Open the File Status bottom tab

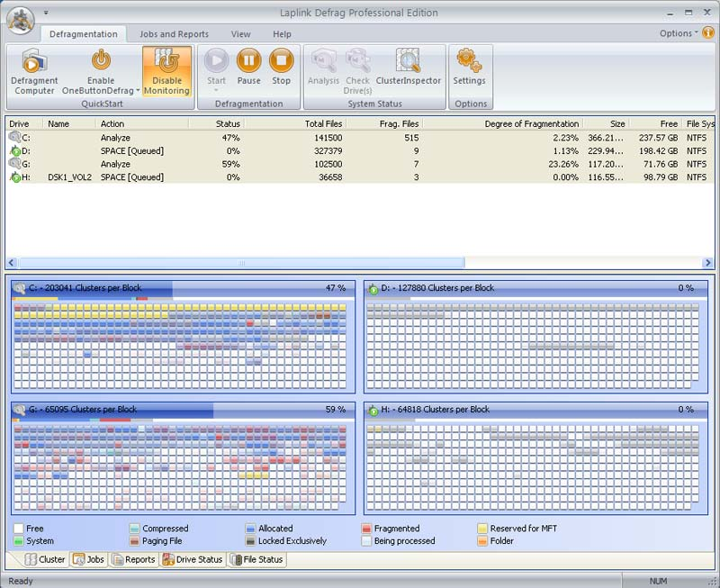(256, 559)
